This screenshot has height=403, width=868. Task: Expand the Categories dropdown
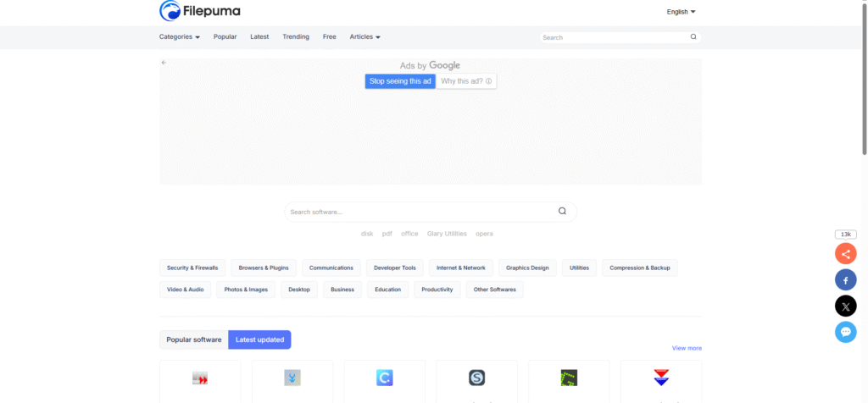180,37
